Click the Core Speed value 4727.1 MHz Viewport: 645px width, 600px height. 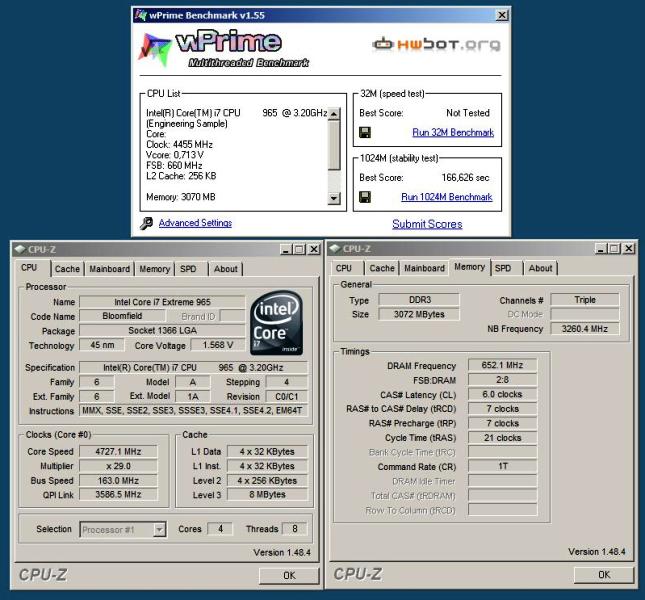click(118, 452)
